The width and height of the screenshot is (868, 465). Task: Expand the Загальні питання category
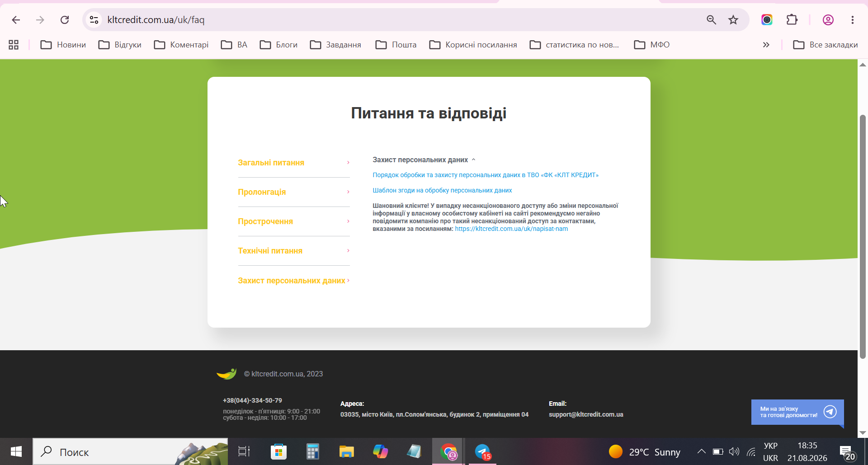pos(294,163)
